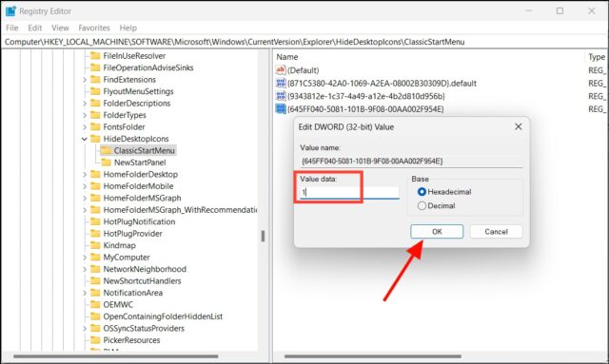
Task: Select the ClassicStartMenu folder icon
Action: tap(106, 150)
